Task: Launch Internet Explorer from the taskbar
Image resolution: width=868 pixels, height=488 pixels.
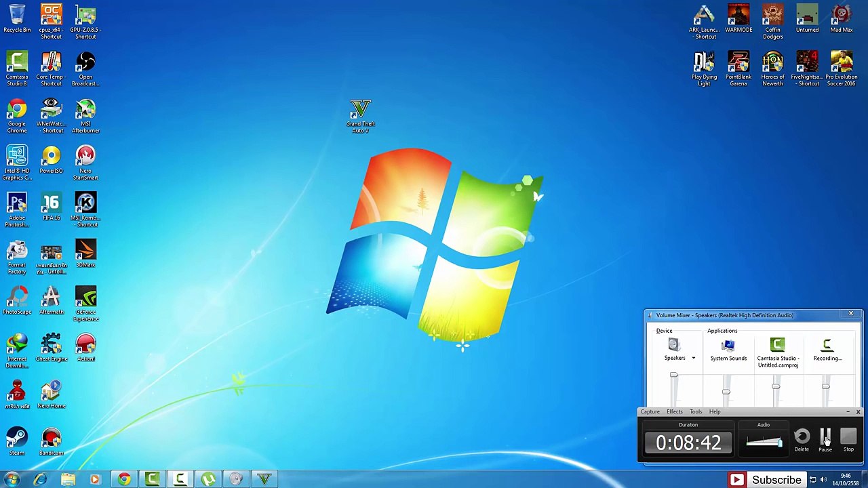Action: tap(40, 480)
